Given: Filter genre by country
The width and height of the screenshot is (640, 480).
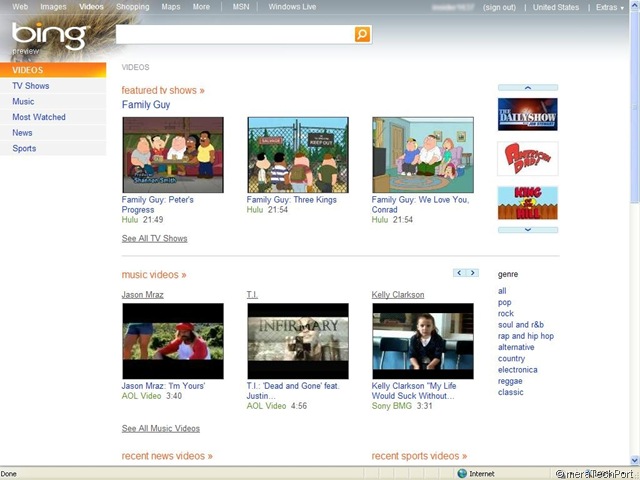Looking at the screenshot, I should point(511,358).
